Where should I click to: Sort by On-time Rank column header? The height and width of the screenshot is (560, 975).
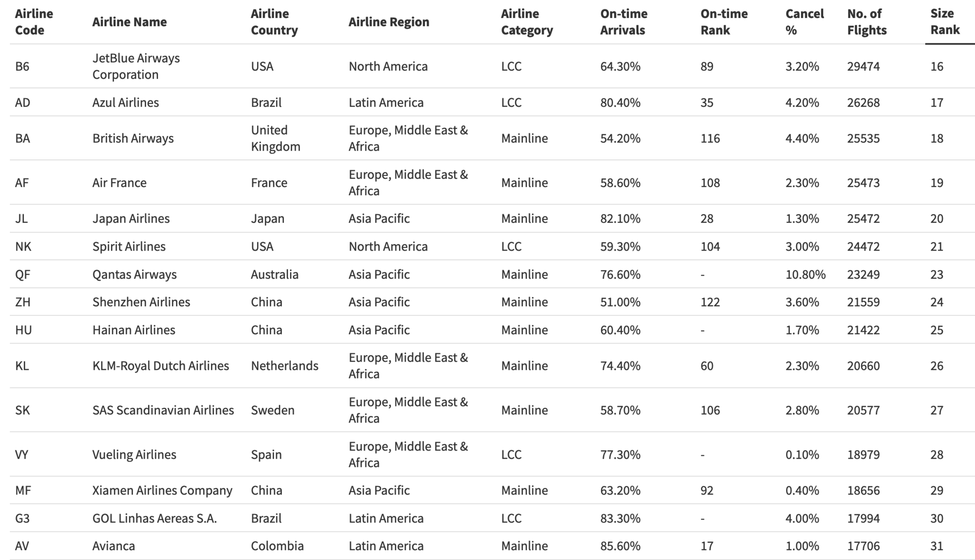point(724,21)
